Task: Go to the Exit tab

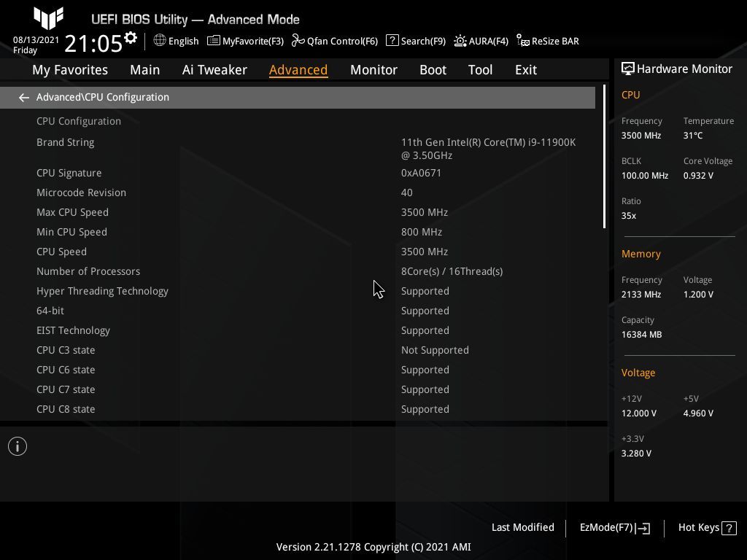Action: coord(526,70)
